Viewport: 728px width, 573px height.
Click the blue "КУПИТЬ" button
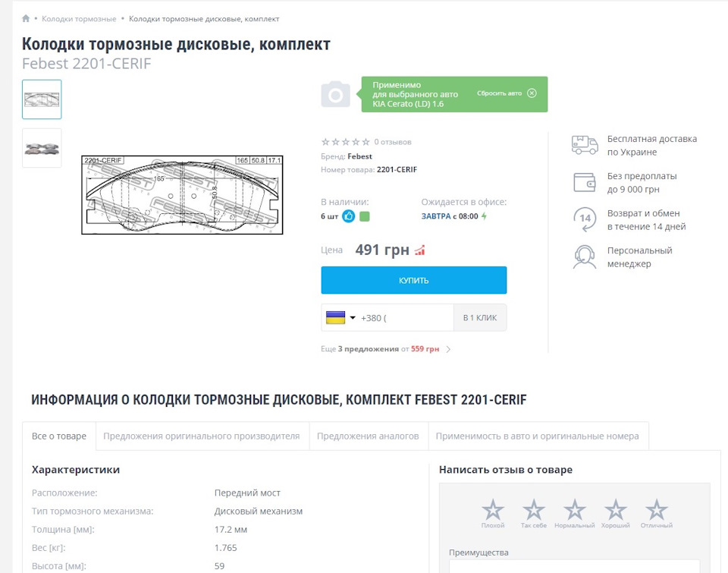pos(414,280)
